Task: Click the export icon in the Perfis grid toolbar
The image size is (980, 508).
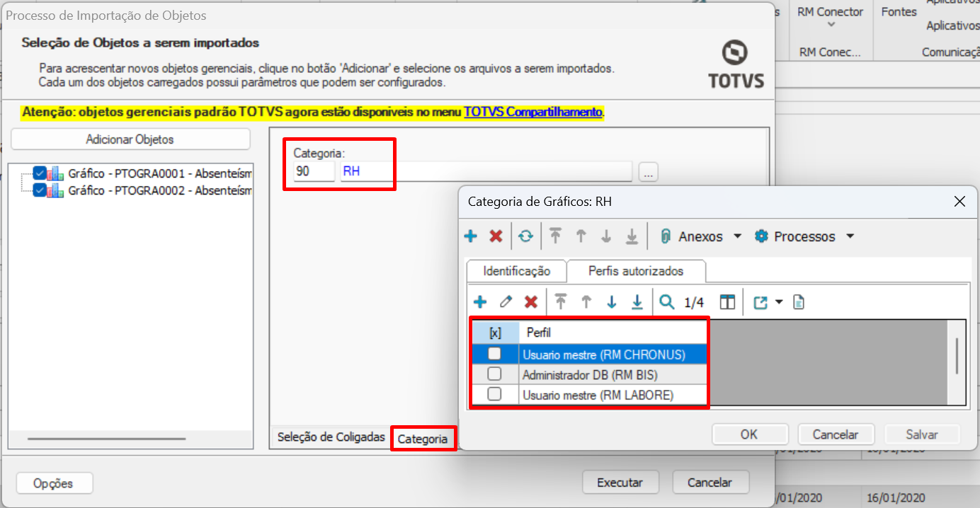Action: pyautogui.click(x=760, y=302)
